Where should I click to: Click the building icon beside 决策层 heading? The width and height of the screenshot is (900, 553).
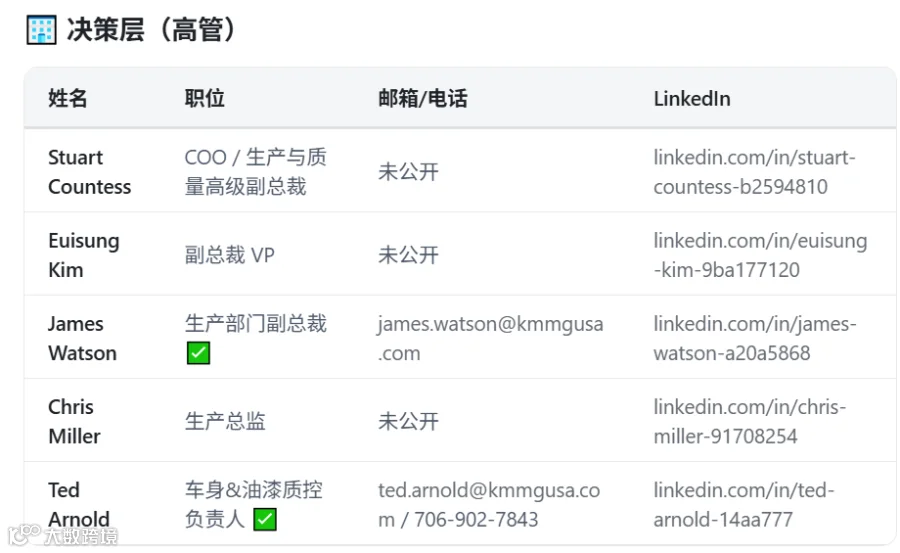pos(41,30)
